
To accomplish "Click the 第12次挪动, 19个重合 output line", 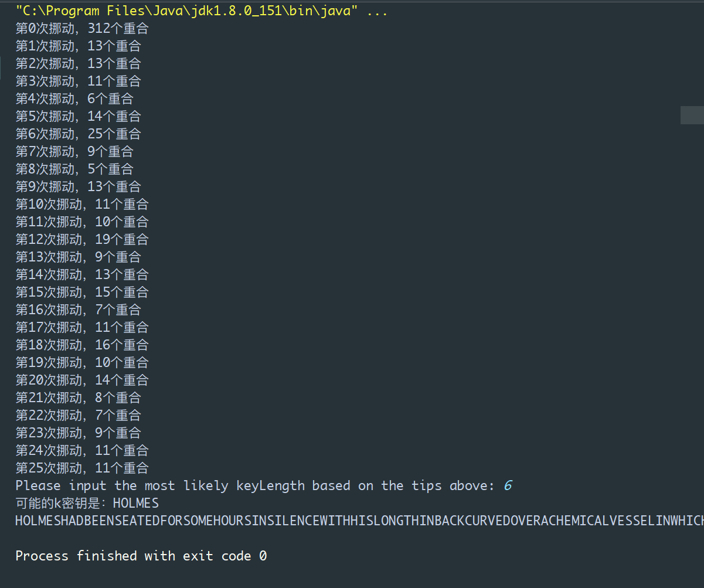I will coord(82,239).
